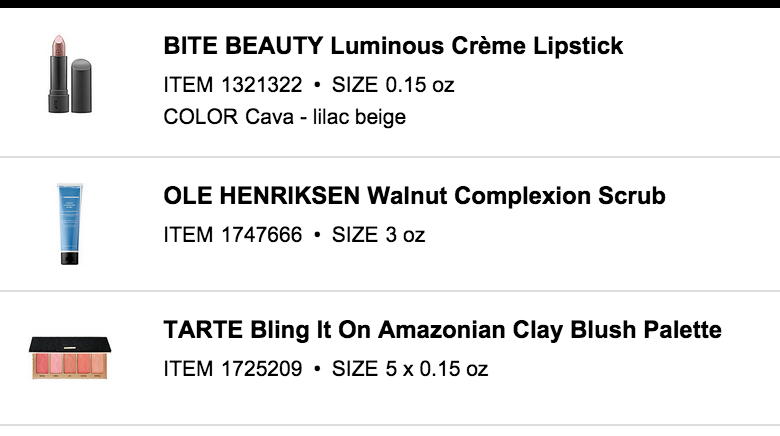Click the black header bar at top
The image size is (780, 436).
(x=390, y=3)
